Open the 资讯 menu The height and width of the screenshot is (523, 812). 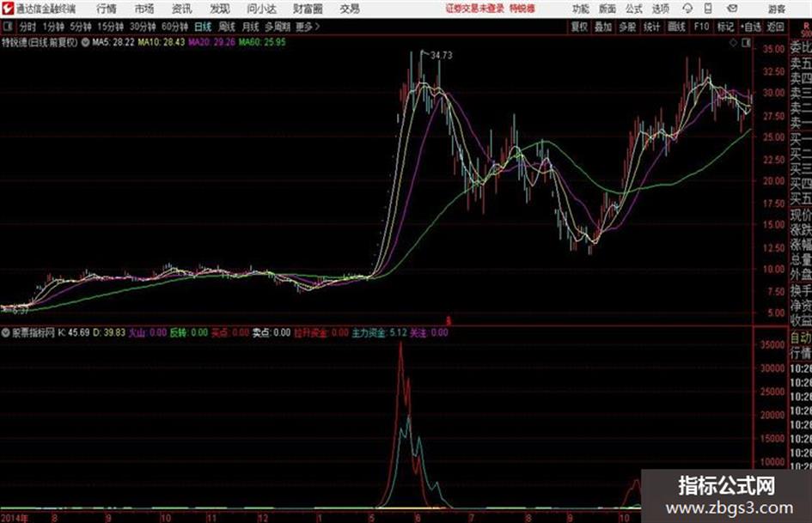click(x=182, y=9)
